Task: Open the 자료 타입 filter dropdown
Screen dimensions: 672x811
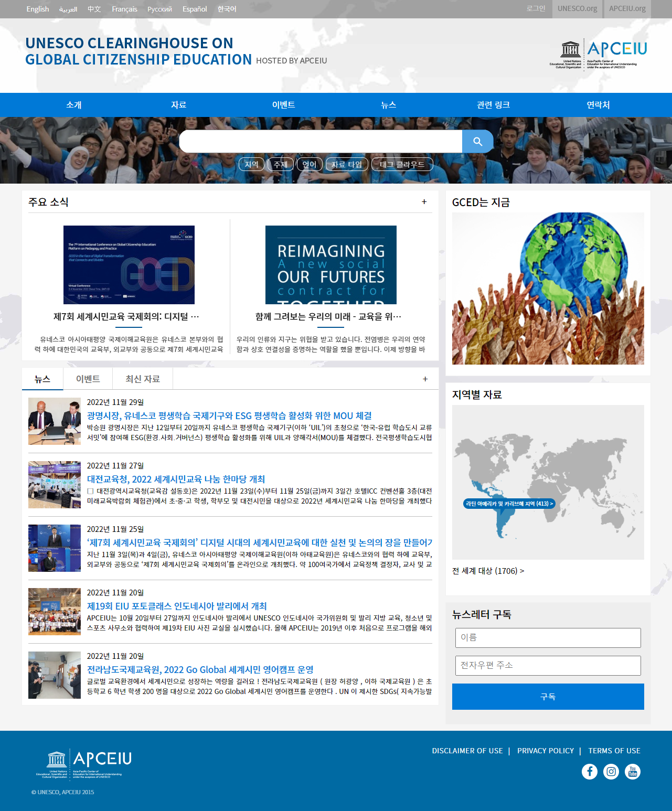Action: pyautogui.click(x=347, y=164)
